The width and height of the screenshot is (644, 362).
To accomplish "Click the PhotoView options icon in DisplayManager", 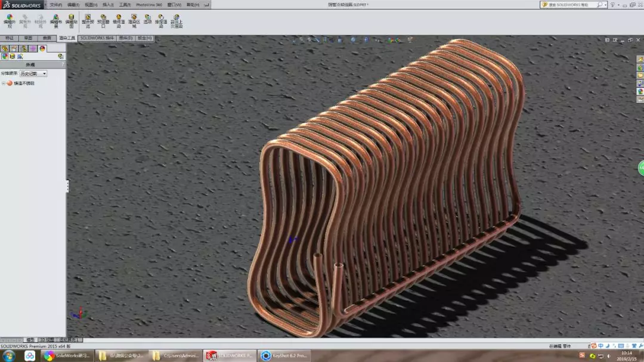I will pos(61,56).
